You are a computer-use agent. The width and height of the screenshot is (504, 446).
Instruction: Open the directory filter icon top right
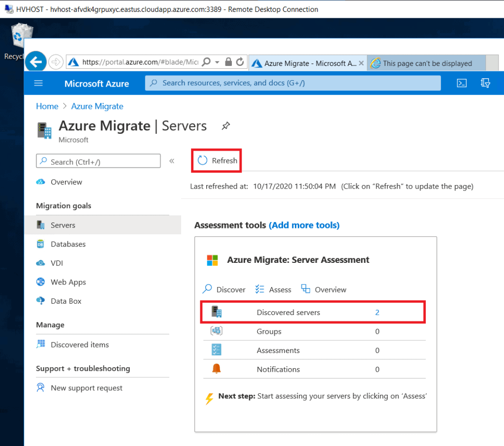pos(485,83)
